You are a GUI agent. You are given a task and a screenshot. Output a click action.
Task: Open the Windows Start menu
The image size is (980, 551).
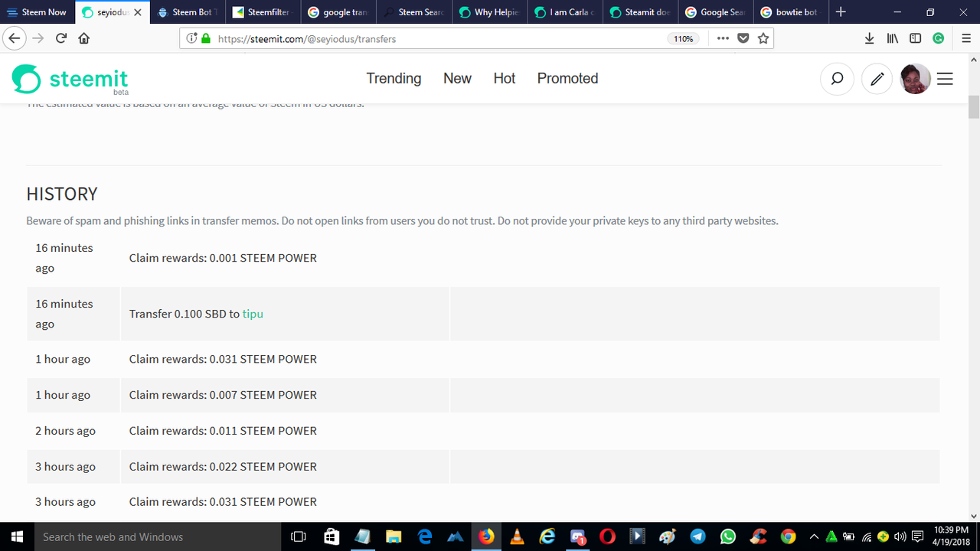point(16,536)
